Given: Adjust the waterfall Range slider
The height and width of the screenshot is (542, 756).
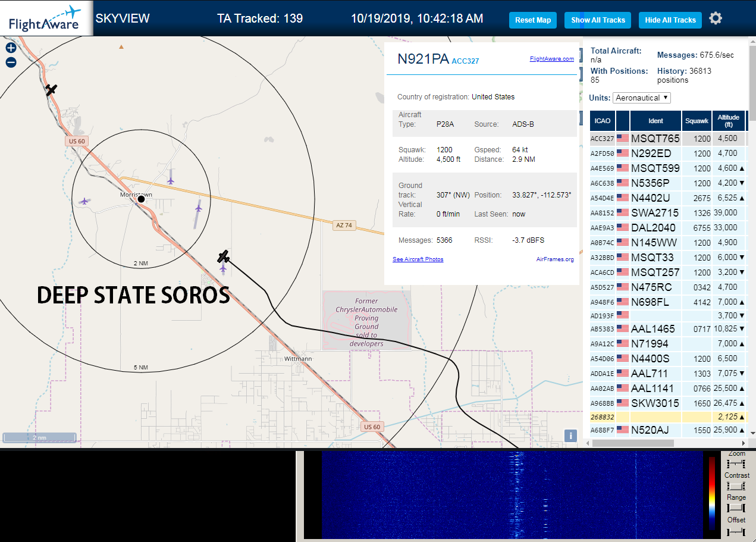Looking at the screenshot, I should [736, 507].
